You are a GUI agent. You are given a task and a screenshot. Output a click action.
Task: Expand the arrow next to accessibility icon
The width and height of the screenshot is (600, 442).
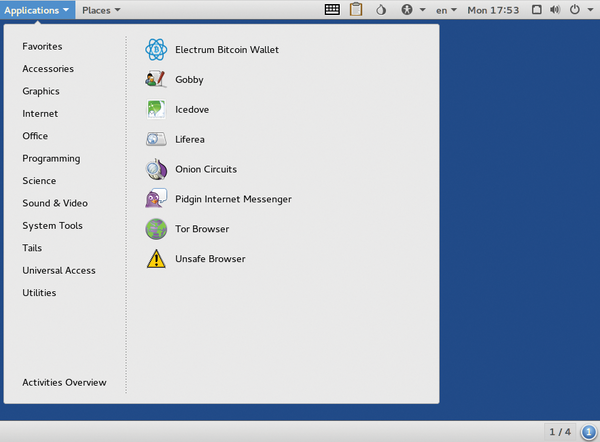(x=422, y=10)
